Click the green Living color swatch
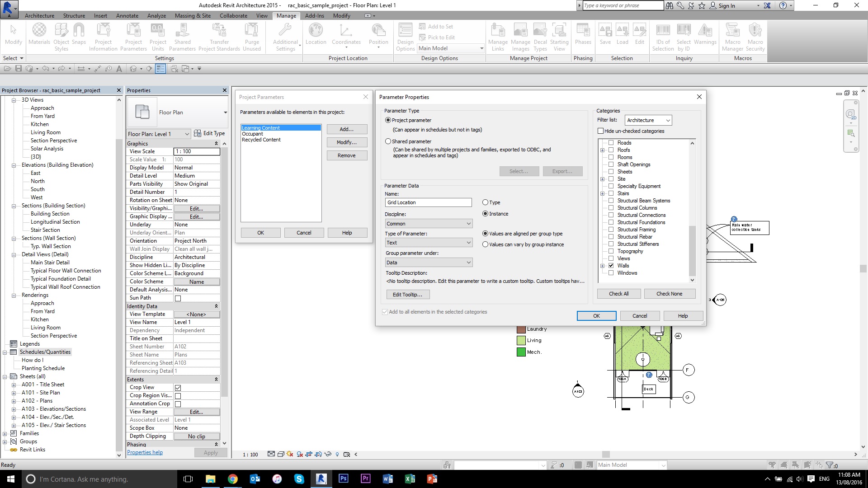The height and width of the screenshot is (488, 868). click(x=520, y=340)
